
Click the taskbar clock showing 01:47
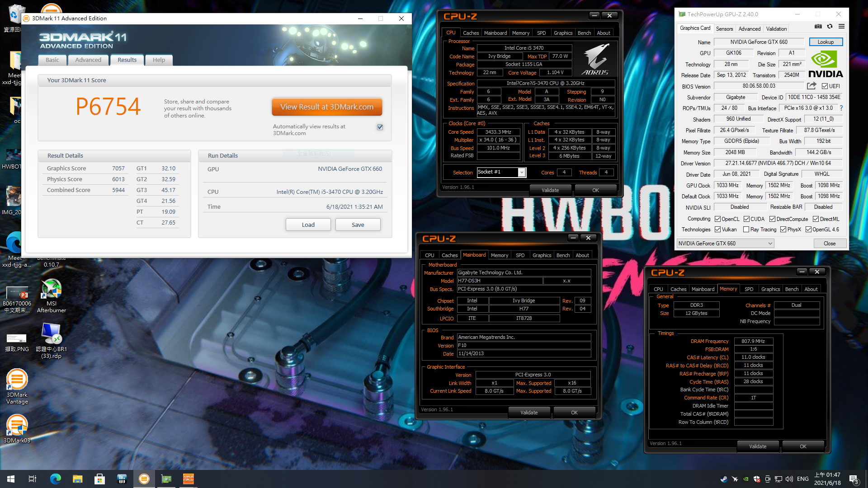pos(827,479)
